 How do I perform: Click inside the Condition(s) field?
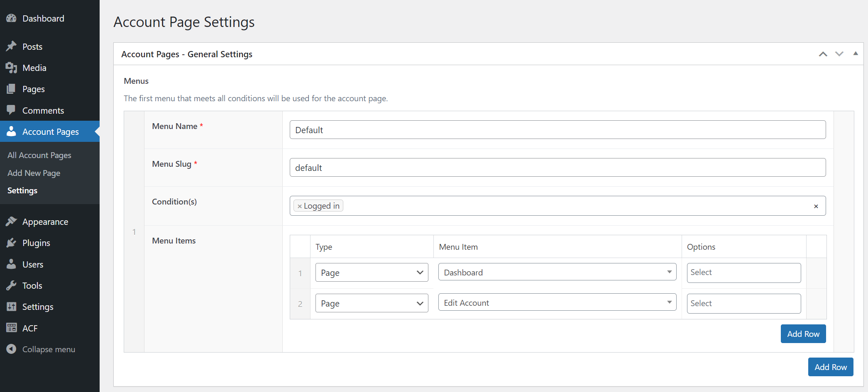pyautogui.click(x=557, y=206)
